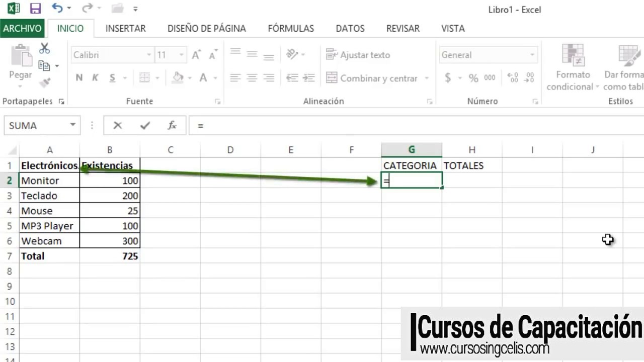Click the Cut scissors icon
The width and height of the screenshot is (644, 362).
[x=45, y=48]
